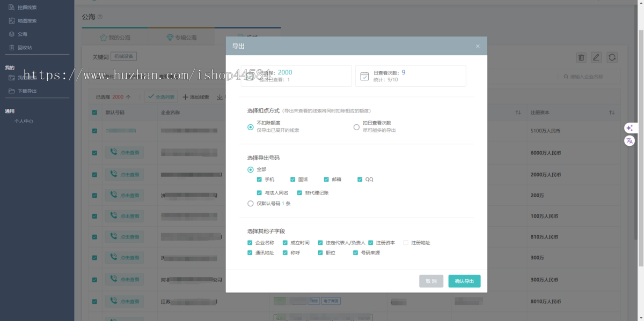Click the 公海 layers icon in the sidebar
The height and width of the screenshot is (321, 644).
[12, 34]
